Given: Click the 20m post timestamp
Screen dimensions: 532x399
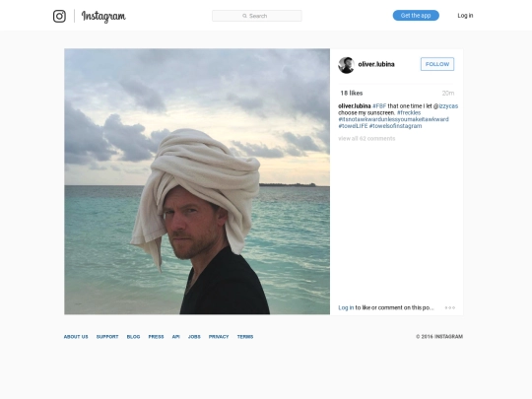Looking at the screenshot, I should (448, 93).
